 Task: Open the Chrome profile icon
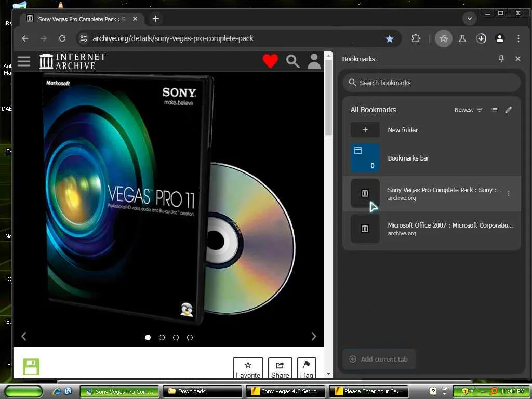(499, 38)
